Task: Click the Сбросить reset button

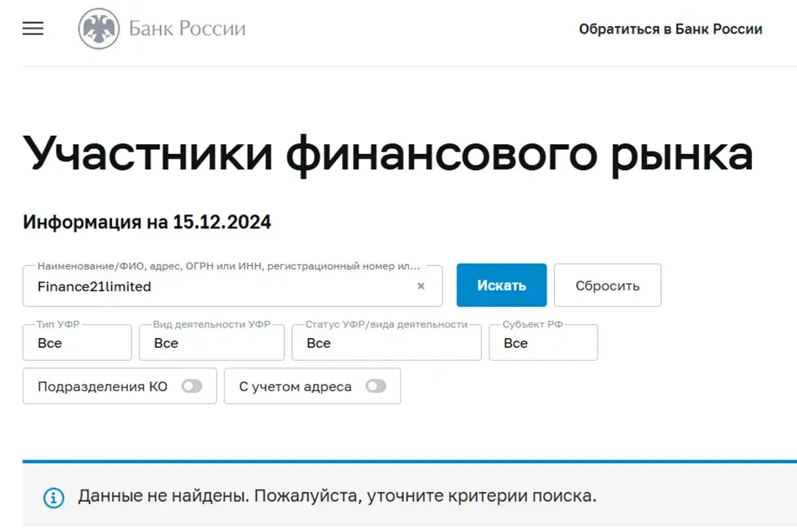Action: click(x=608, y=286)
